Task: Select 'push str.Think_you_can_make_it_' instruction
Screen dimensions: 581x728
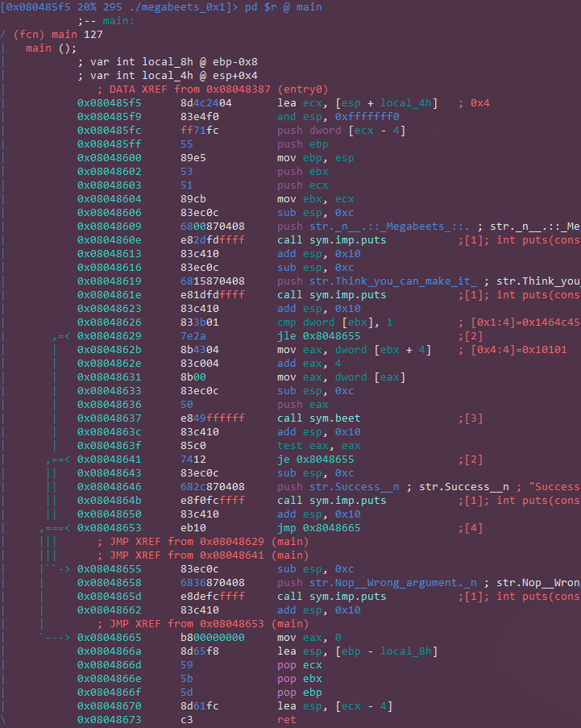Action: tap(377, 281)
